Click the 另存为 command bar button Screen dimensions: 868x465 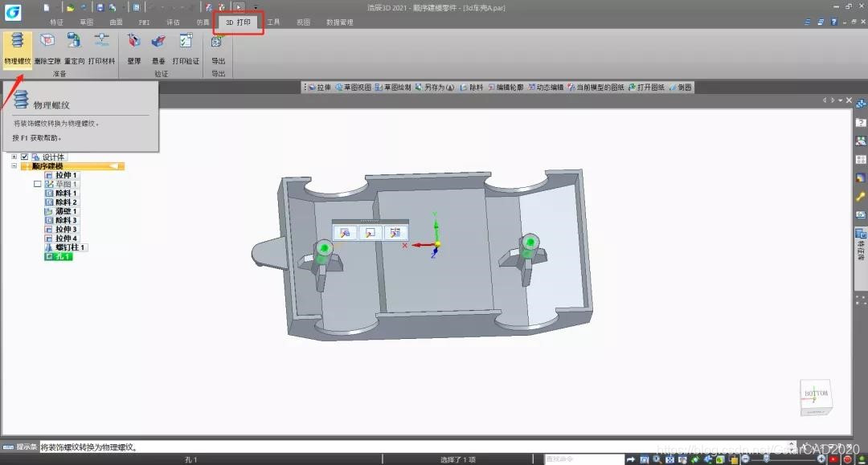435,88
